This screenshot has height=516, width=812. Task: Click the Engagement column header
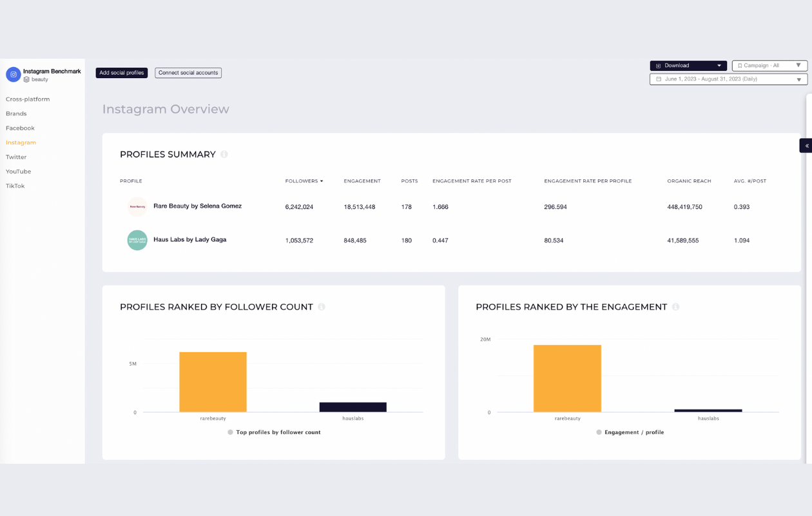(362, 181)
